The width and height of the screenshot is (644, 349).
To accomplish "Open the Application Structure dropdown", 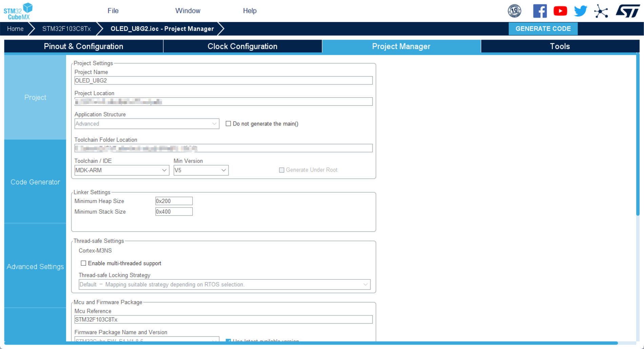I will click(147, 124).
